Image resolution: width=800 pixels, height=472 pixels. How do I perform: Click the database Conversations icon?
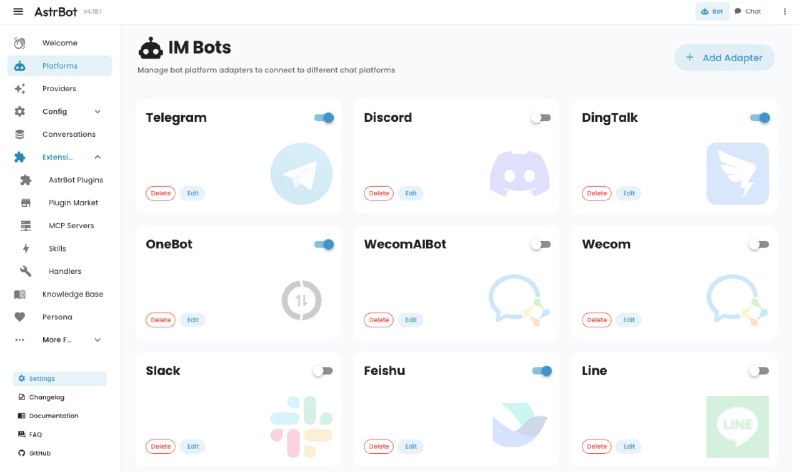19,134
